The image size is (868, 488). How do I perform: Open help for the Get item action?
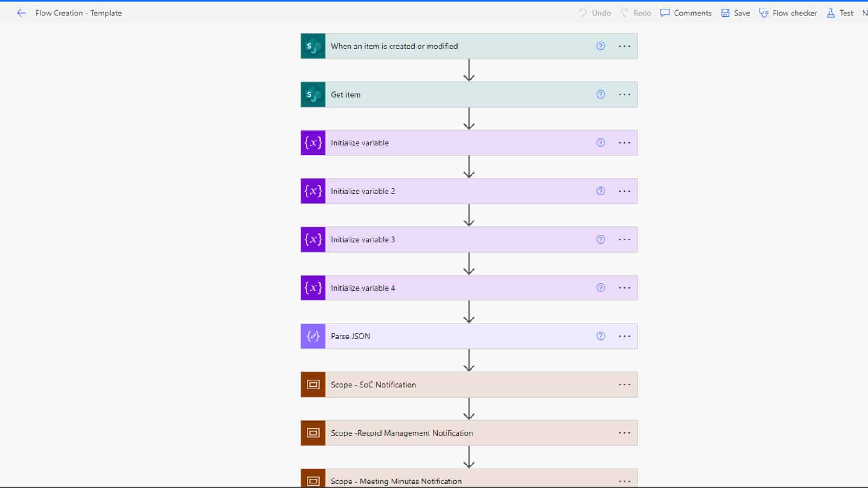[x=600, y=94]
